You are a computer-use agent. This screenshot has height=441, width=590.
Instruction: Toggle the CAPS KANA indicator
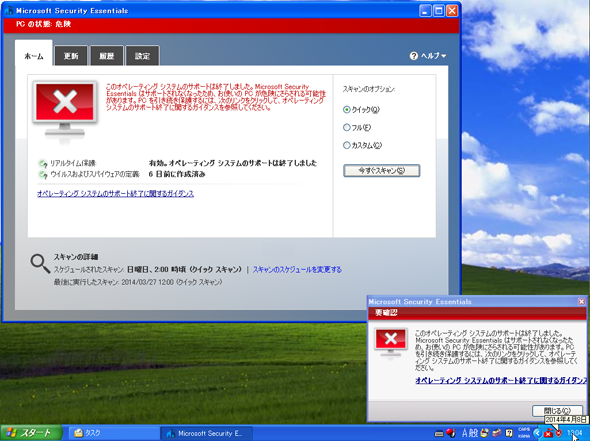click(523, 433)
